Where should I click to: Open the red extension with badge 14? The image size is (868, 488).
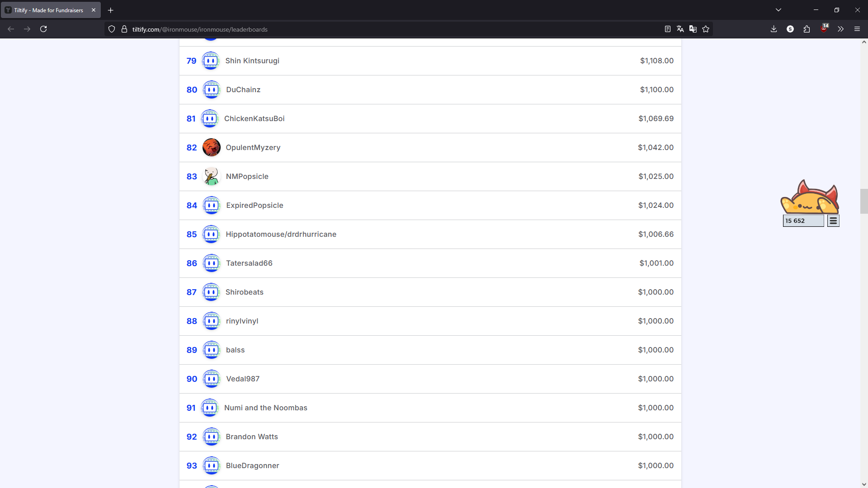(x=824, y=28)
